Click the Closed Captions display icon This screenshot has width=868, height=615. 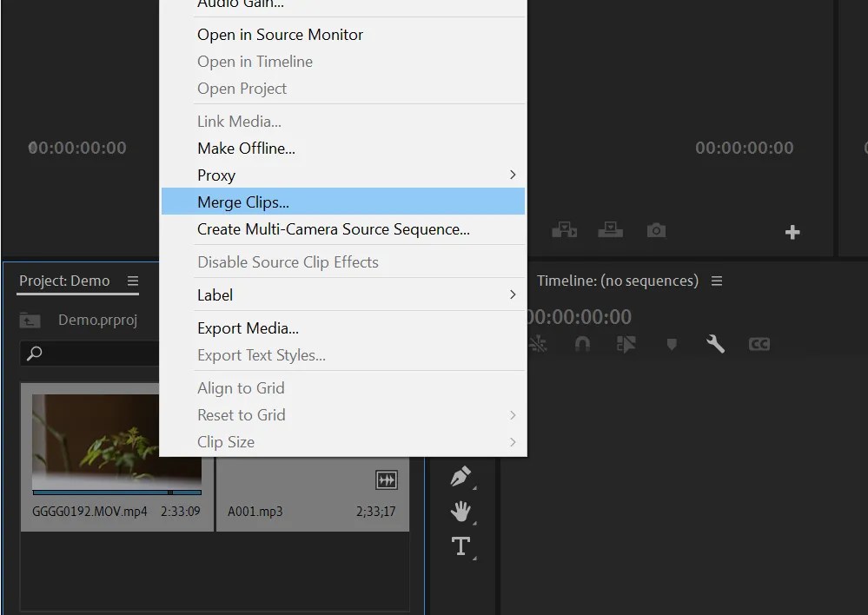759,343
